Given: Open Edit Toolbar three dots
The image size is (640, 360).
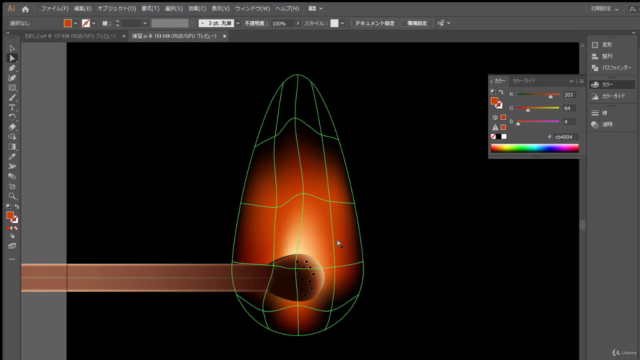Looking at the screenshot, I should [x=12, y=259].
